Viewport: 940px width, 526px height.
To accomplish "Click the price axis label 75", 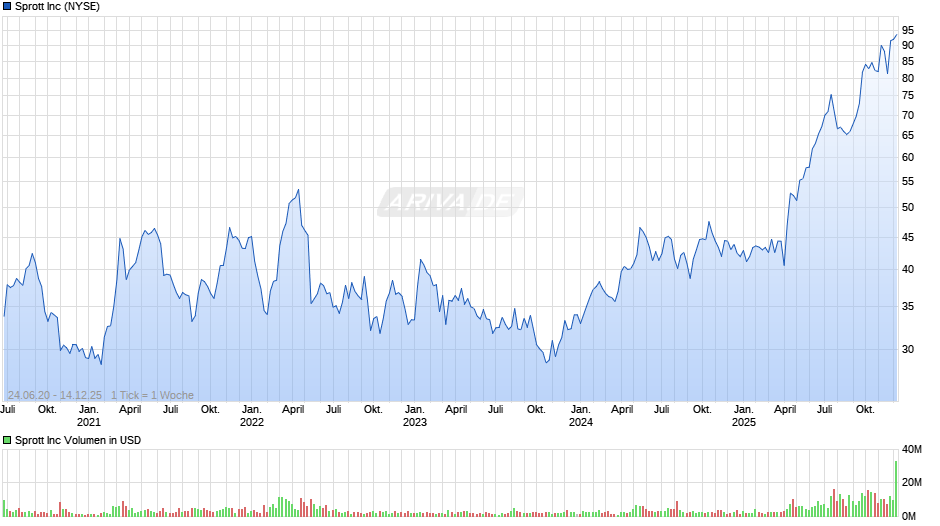I will pyautogui.click(x=908, y=95).
